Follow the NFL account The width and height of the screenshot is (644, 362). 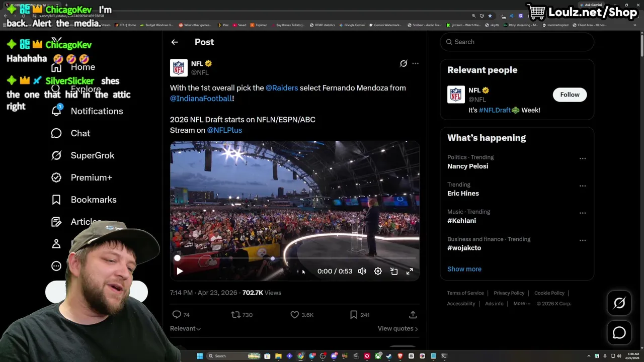click(x=570, y=95)
